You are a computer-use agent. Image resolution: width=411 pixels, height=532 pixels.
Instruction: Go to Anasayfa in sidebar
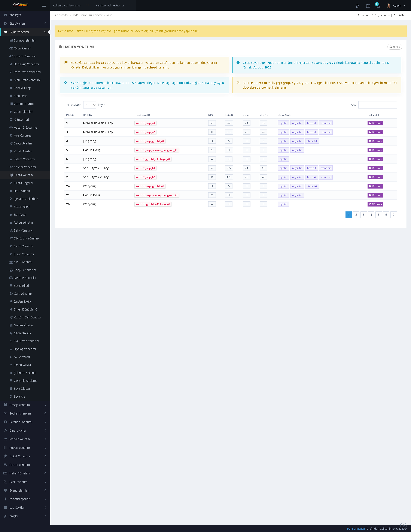[x=25, y=15]
